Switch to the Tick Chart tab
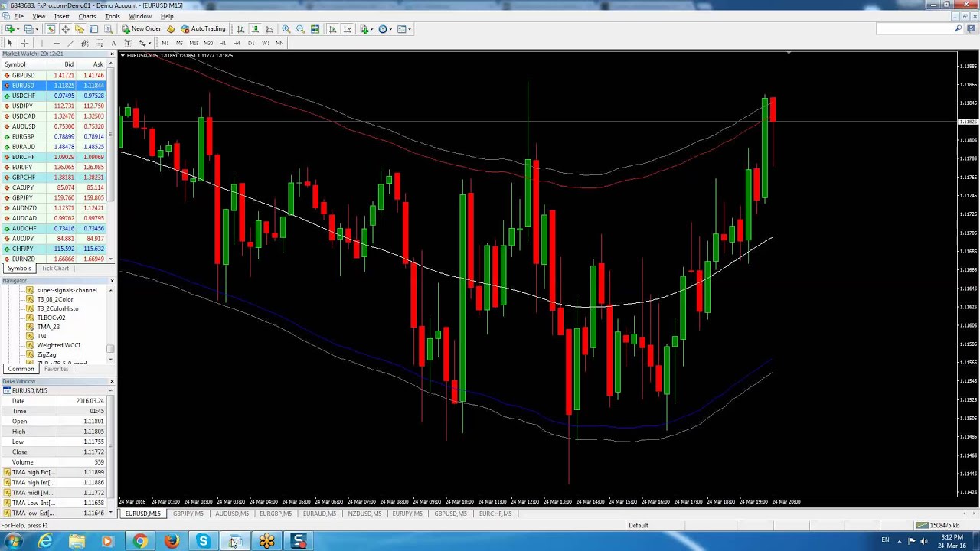 pyautogui.click(x=55, y=269)
